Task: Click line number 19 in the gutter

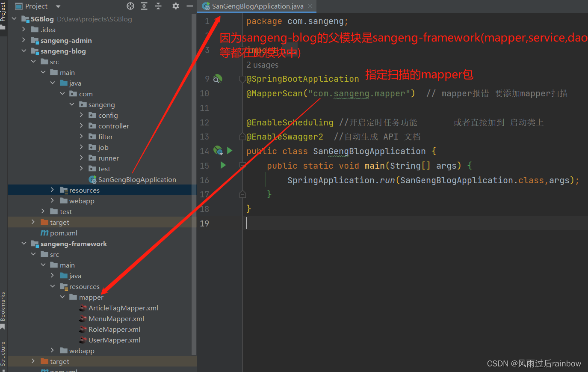Action: click(204, 223)
